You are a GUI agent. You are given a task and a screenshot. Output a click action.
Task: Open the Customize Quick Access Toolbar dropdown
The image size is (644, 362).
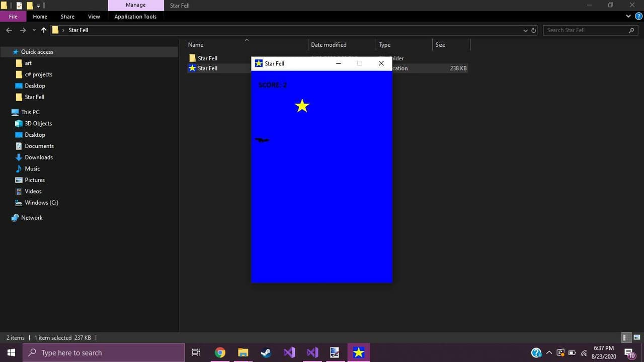(x=38, y=6)
